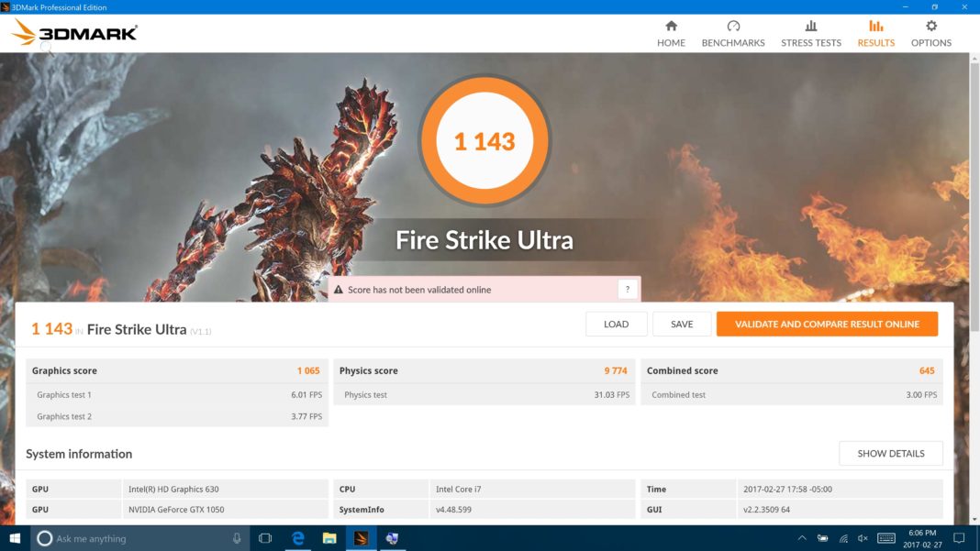Open Task View from the taskbar
Screen dimensions: 980x551
point(265,538)
